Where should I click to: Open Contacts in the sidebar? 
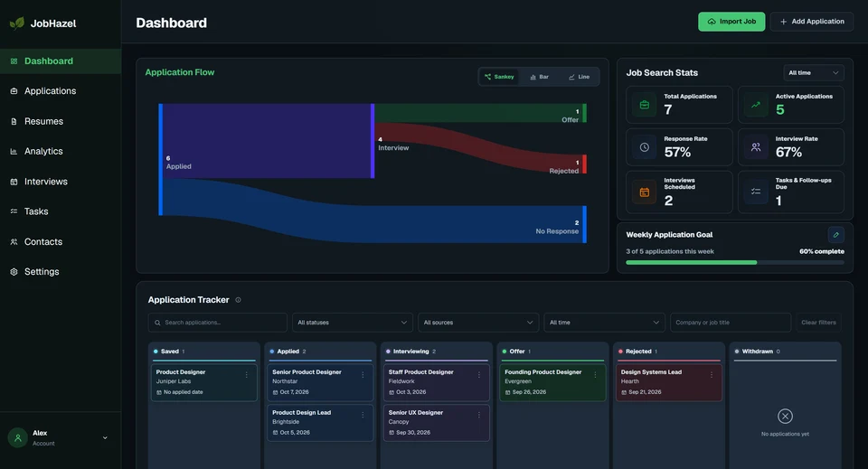click(61, 241)
